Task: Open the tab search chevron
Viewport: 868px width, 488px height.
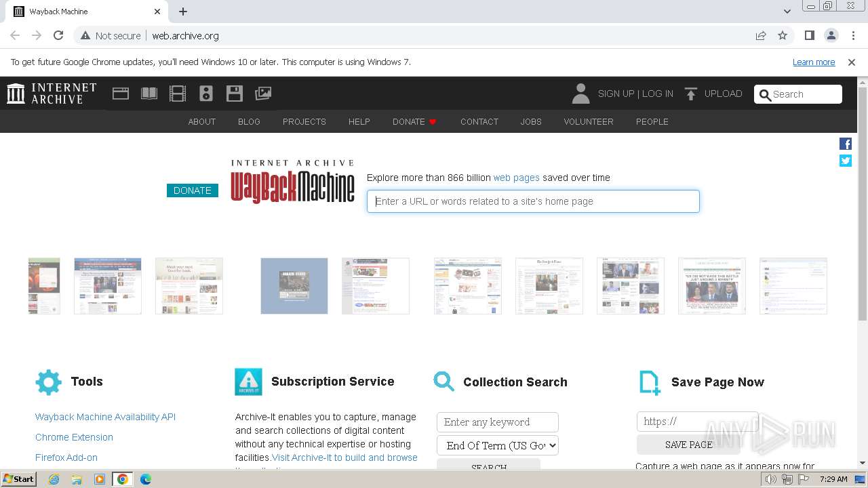Action: (x=787, y=12)
